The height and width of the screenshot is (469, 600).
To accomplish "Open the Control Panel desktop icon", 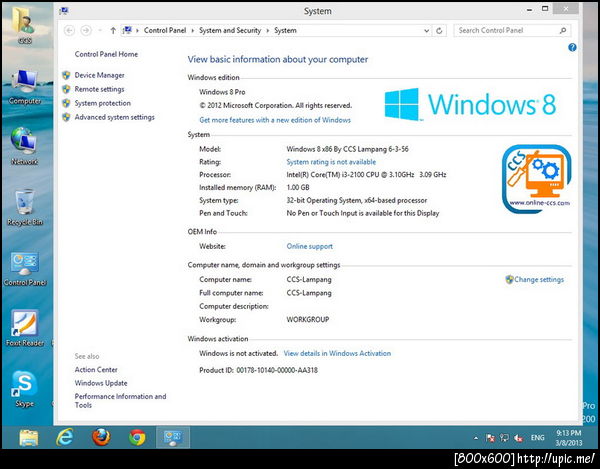I will pyautogui.click(x=25, y=269).
